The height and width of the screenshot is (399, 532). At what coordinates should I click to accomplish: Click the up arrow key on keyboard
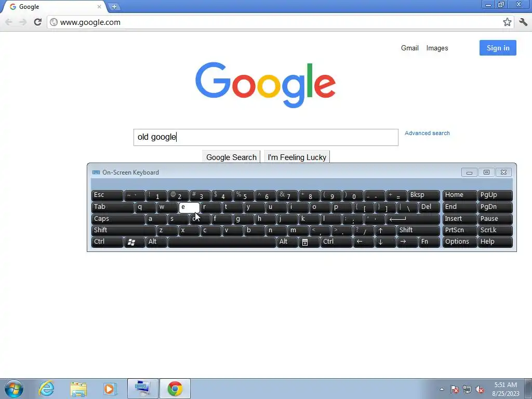[385, 230]
